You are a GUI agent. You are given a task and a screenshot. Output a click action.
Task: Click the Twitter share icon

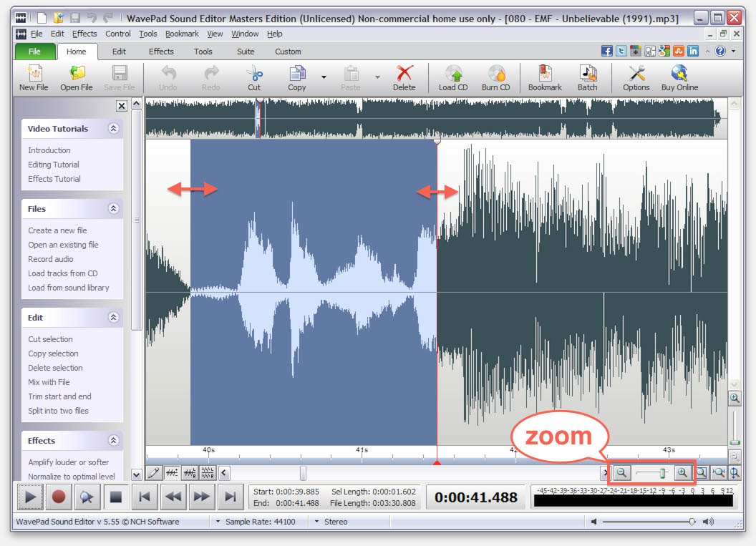pyautogui.click(x=621, y=51)
